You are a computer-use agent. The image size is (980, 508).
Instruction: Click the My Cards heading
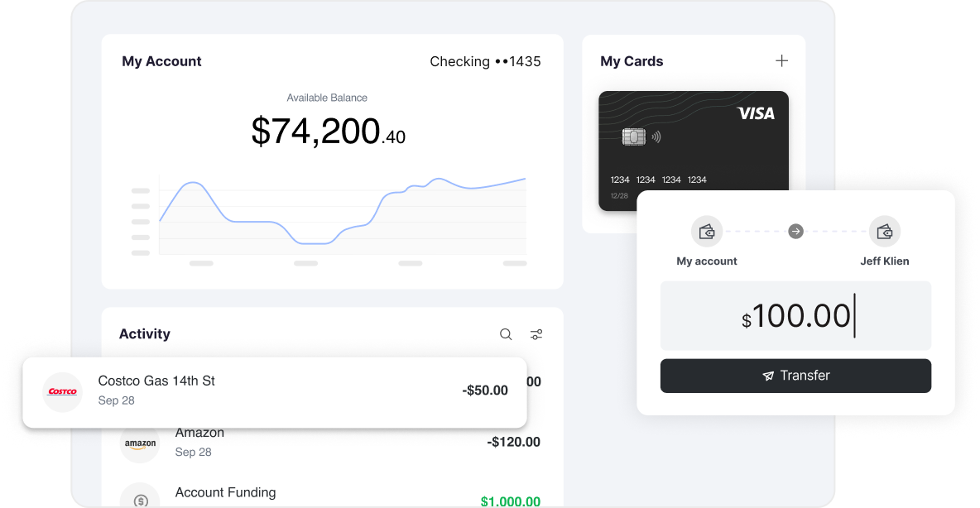click(632, 61)
